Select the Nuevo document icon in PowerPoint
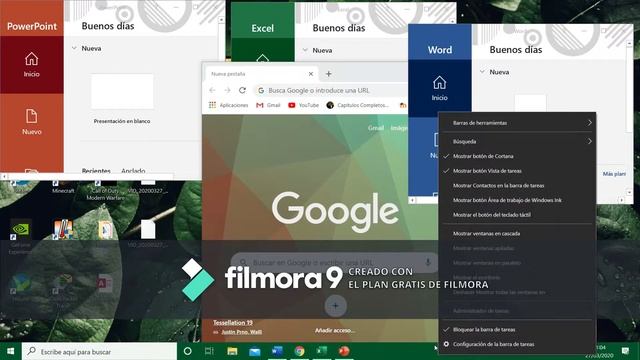The height and width of the screenshot is (360, 640). pyautogui.click(x=31, y=116)
